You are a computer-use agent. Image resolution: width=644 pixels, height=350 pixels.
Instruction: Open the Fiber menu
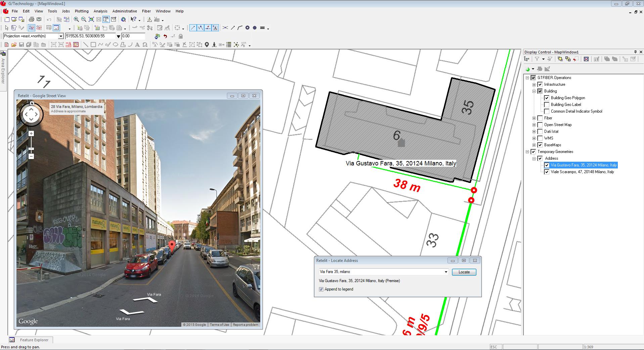pos(146,11)
